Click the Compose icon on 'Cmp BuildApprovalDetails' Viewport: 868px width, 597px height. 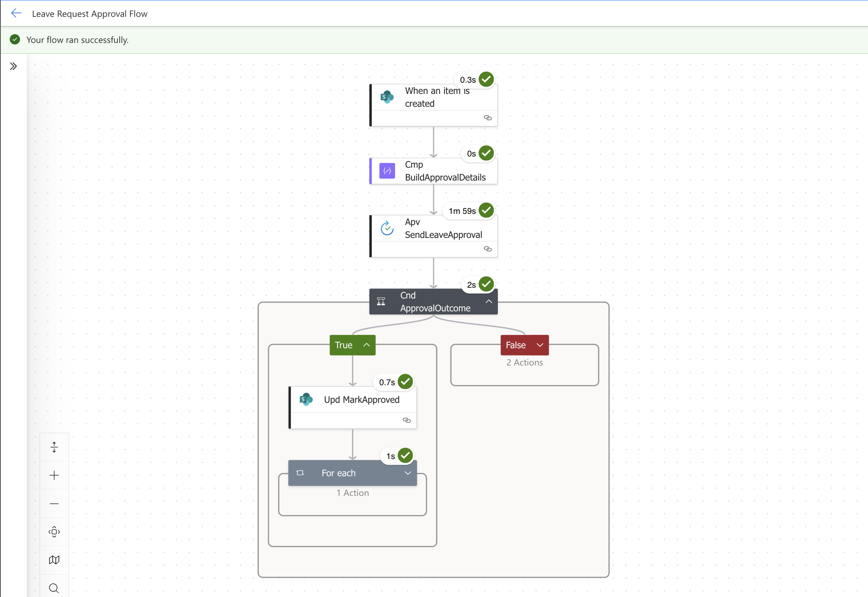pyautogui.click(x=387, y=171)
